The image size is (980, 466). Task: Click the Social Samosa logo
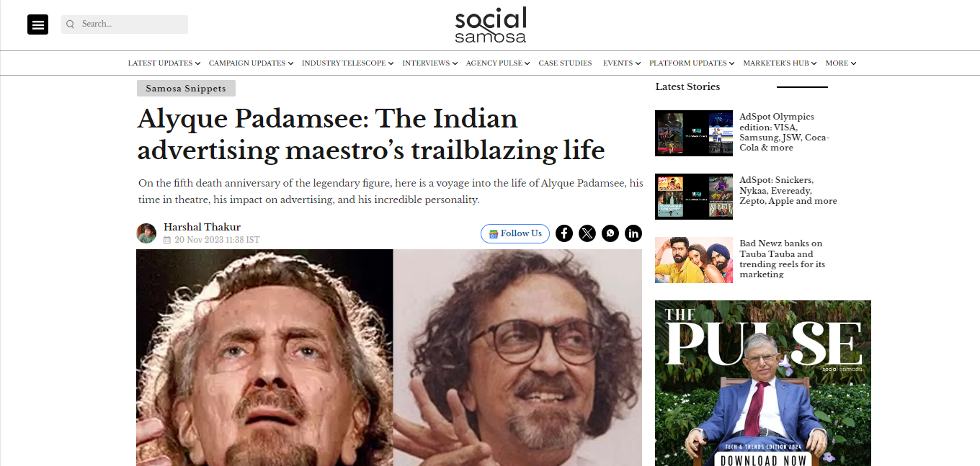(490, 25)
